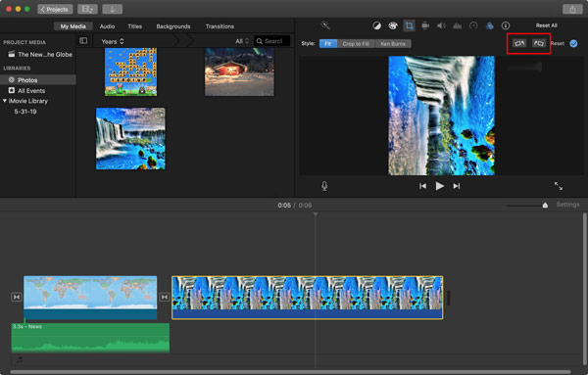Switch to Audio tab
This screenshot has height=375, width=588.
(107, 26)
